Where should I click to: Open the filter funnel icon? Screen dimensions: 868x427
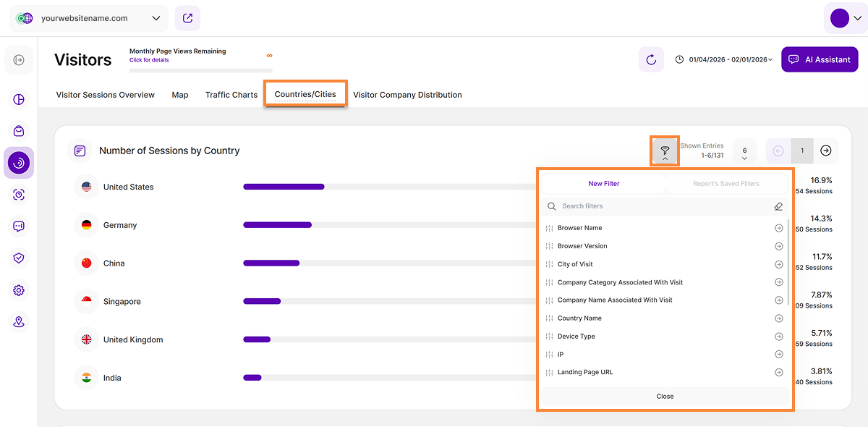665,151
